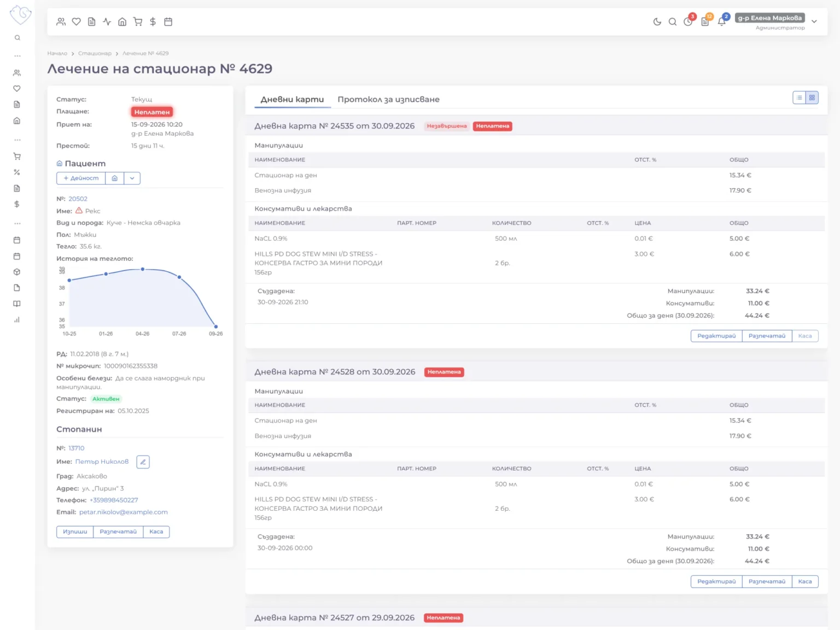Open activity pulse icon in top toolbar
Image resolution: width=840 pixels, height=630 pixels.
pyautogui.click(x=107, y=22)
